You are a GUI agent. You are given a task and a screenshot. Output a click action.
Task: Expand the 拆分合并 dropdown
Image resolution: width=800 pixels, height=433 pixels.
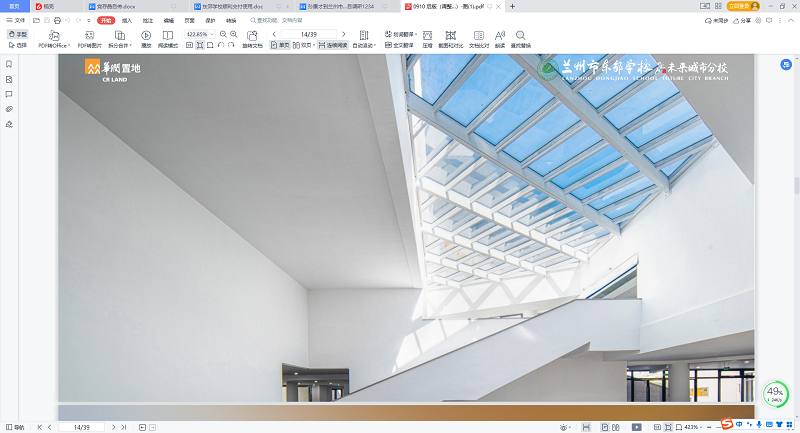pos(121,45)
